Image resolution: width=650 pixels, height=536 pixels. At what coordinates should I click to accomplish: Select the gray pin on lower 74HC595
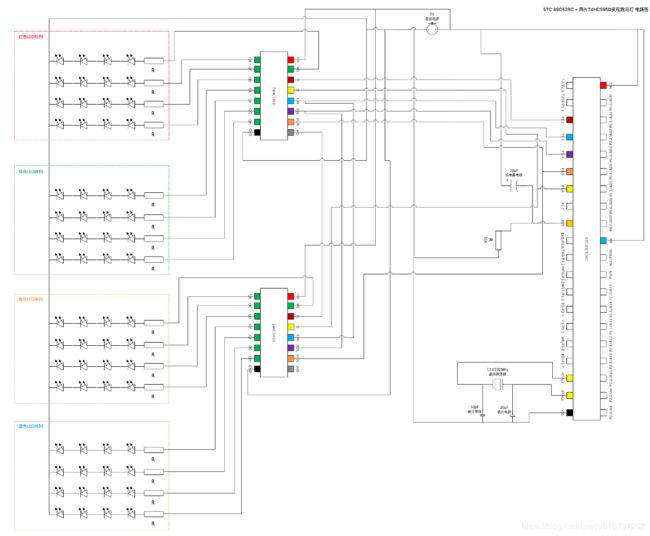coord(291,369)
